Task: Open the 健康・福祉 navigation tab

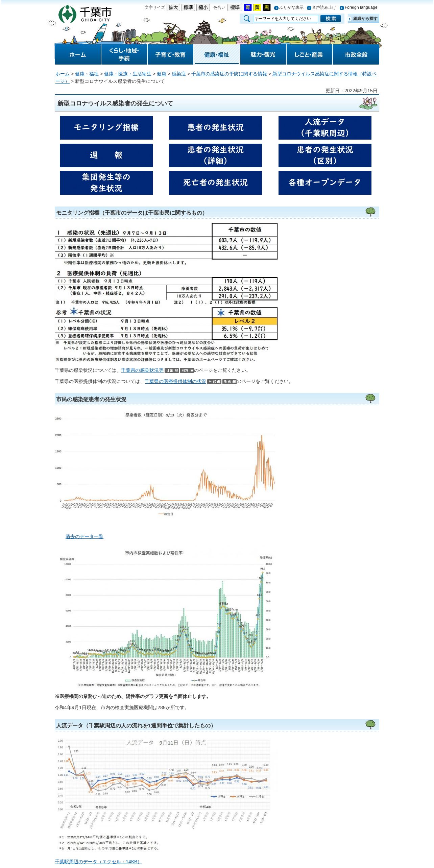Action: coord(217,54)
